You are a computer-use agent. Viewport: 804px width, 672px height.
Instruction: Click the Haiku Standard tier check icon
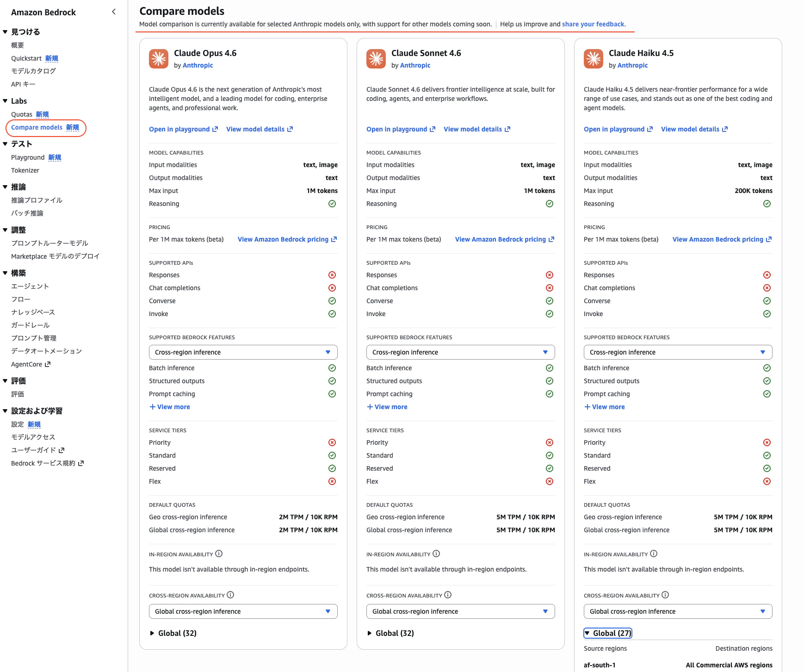click(x=767, y=455)
